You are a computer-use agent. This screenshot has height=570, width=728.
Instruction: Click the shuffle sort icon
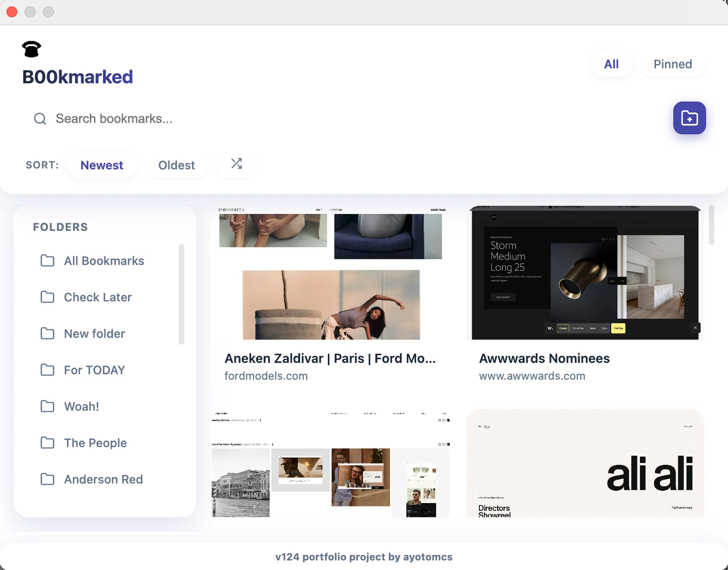coord(236,164)
